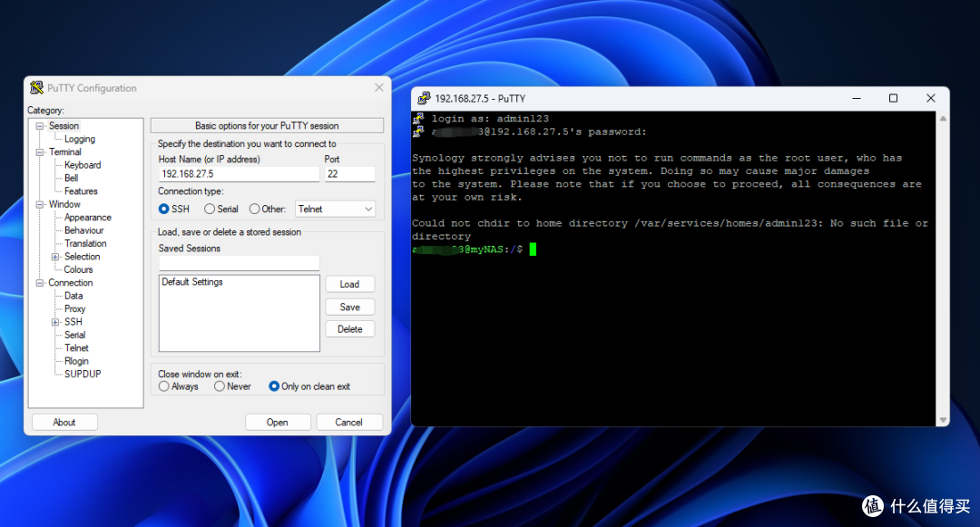Open the Telnet protocol dropdown
The width and height of the screenshot is (980, 527).
(x=335, y=210)
